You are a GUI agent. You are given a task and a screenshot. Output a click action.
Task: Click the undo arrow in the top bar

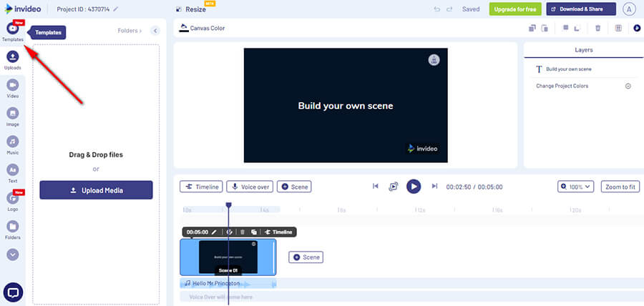point(437,9)
